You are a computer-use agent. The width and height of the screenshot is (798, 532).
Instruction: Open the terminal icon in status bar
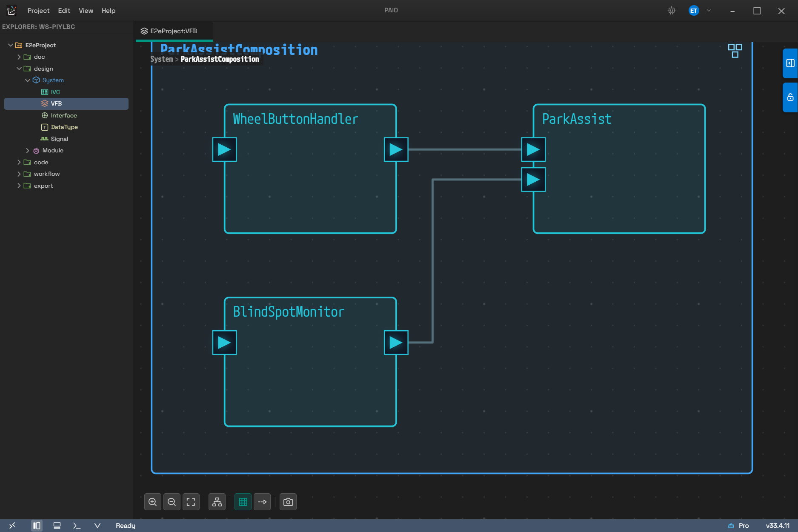coord(77,526)
